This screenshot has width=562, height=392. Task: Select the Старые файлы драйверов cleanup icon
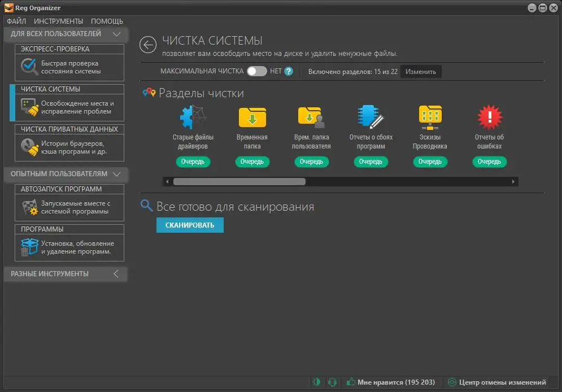(x=193, y=116)
